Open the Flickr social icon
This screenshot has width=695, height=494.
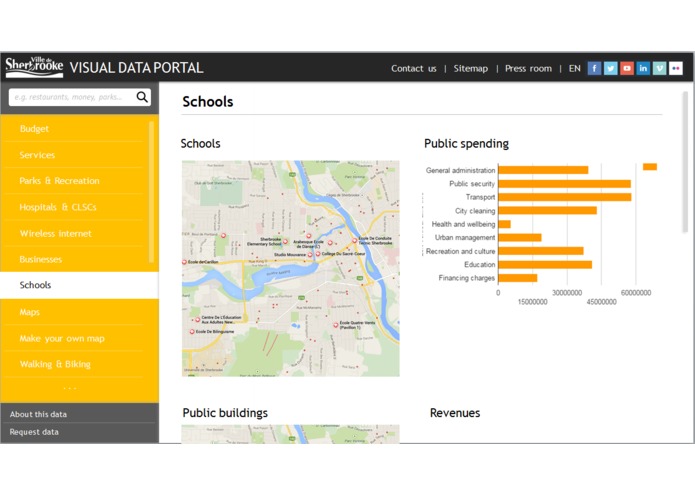pos(676,68)
